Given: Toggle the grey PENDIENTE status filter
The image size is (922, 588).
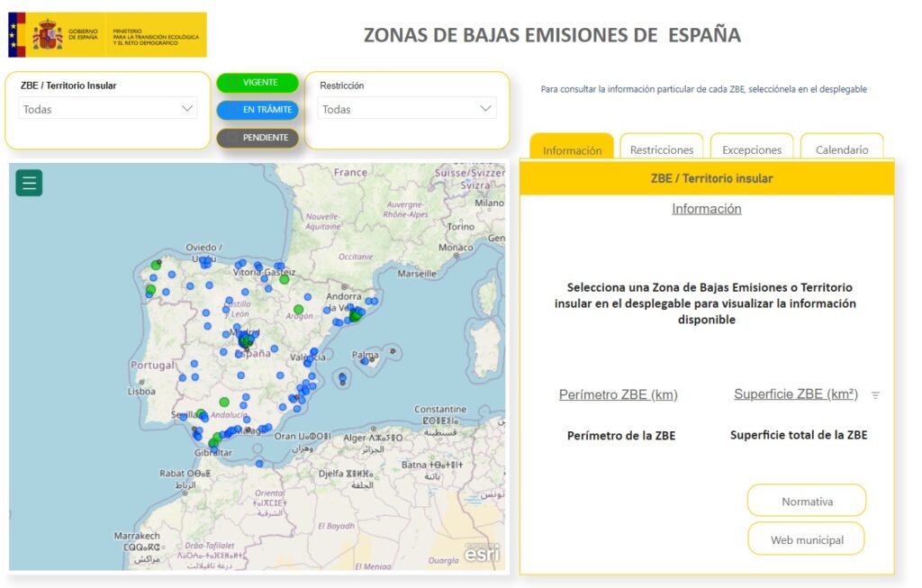Looking at the screenshot, I should pyautogui.click(x=258, y=138).
